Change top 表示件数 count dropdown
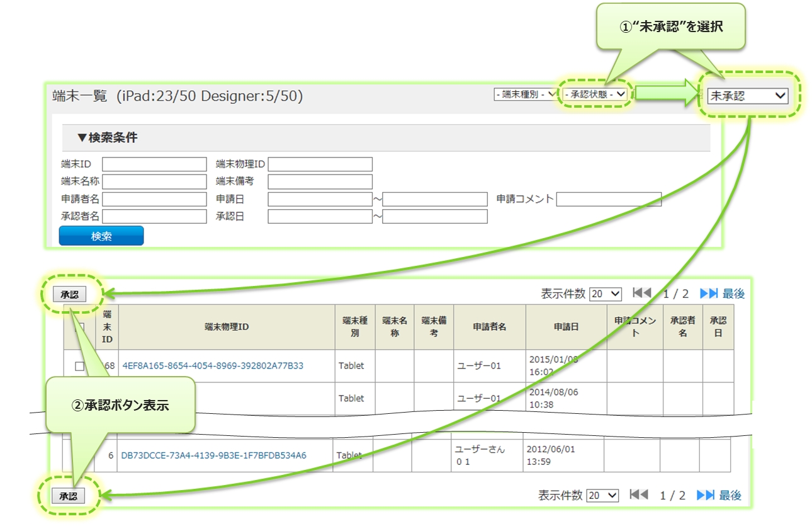 [606, 294]
